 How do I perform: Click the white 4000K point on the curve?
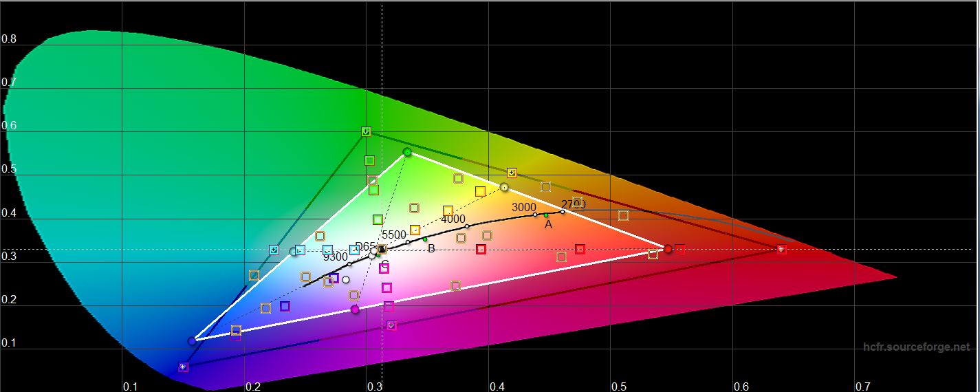click(x=467, y=226)
